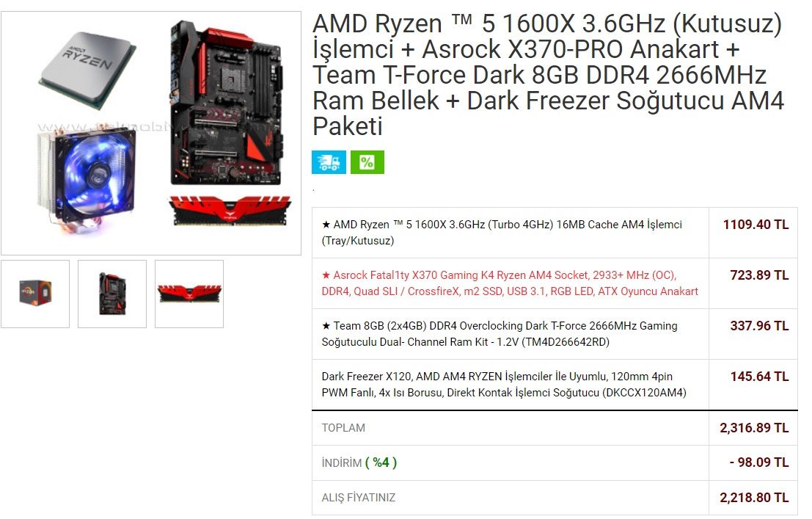This screenshot has height=519, width=812.
Task: Select the Ryzen processor box thumbnail
Action: click(35, 294)
